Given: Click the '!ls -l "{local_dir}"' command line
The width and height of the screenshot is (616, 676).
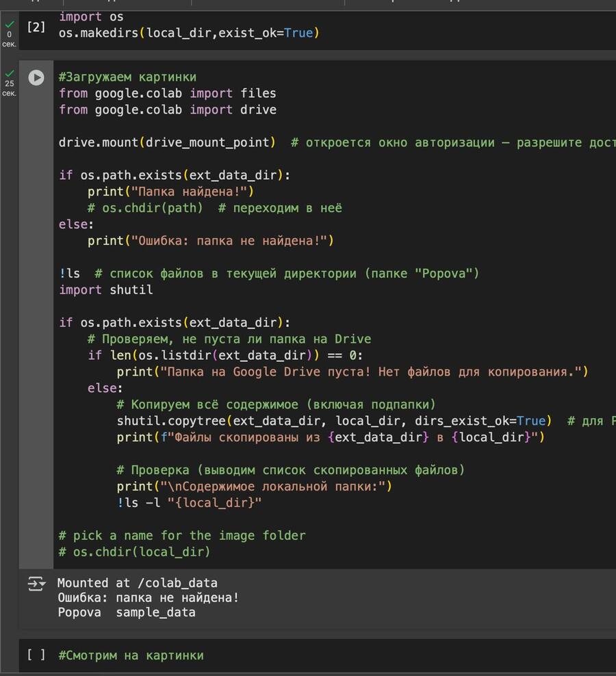Looking at the screenshot, I should point(189,503).
